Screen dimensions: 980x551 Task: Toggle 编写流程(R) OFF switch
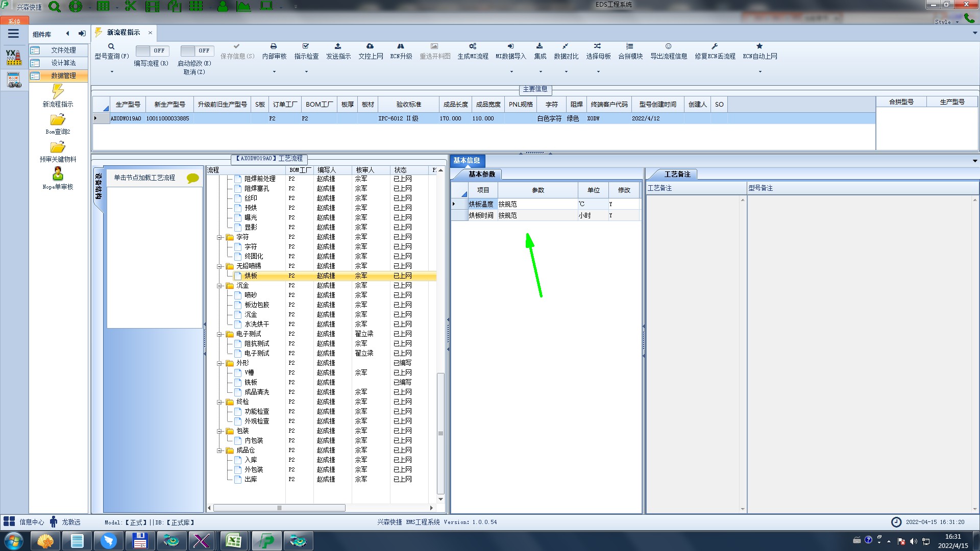tap(152, 51)
